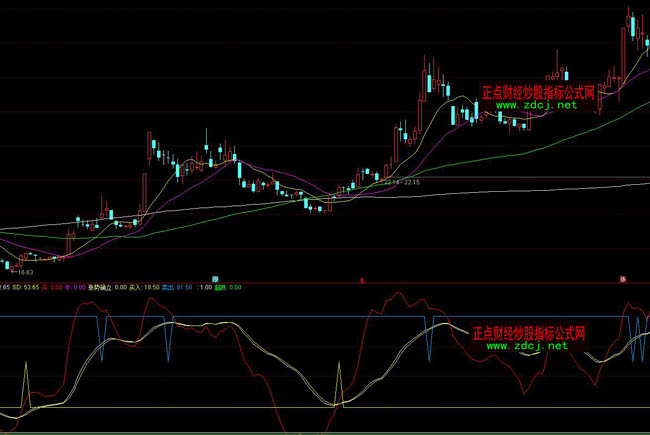650x435 pixels.
Task: Click the red Chinese watermark title in the lower panel
Action: 527,333
